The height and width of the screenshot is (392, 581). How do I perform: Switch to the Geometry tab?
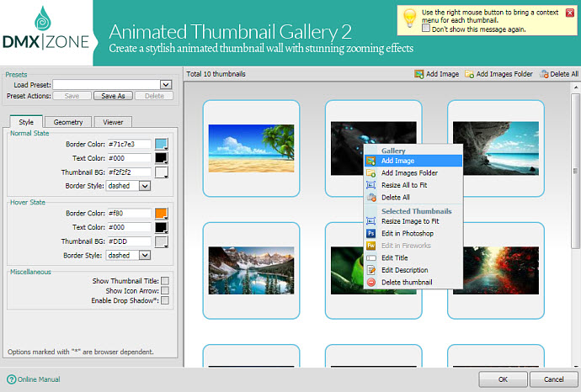(68, 122)
